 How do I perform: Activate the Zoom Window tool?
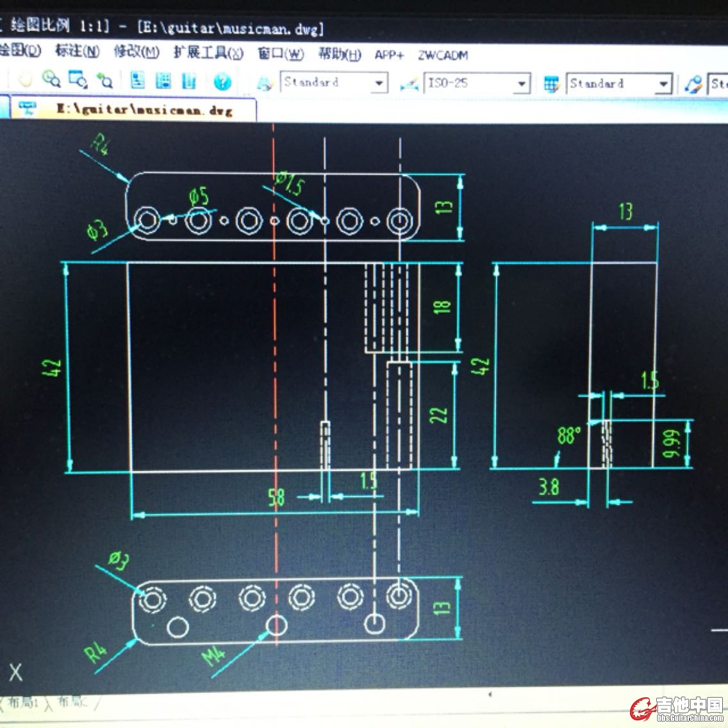[78, 80]
